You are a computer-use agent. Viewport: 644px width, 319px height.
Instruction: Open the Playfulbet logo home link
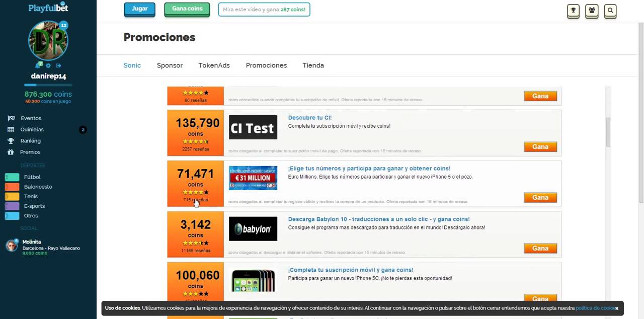point(48,8)
